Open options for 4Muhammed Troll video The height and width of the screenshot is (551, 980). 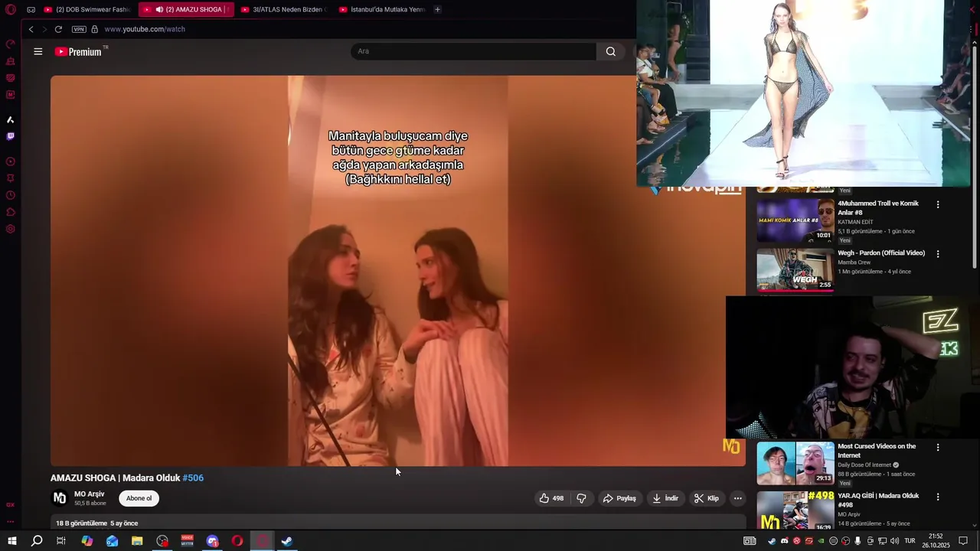tap(937, 204)
